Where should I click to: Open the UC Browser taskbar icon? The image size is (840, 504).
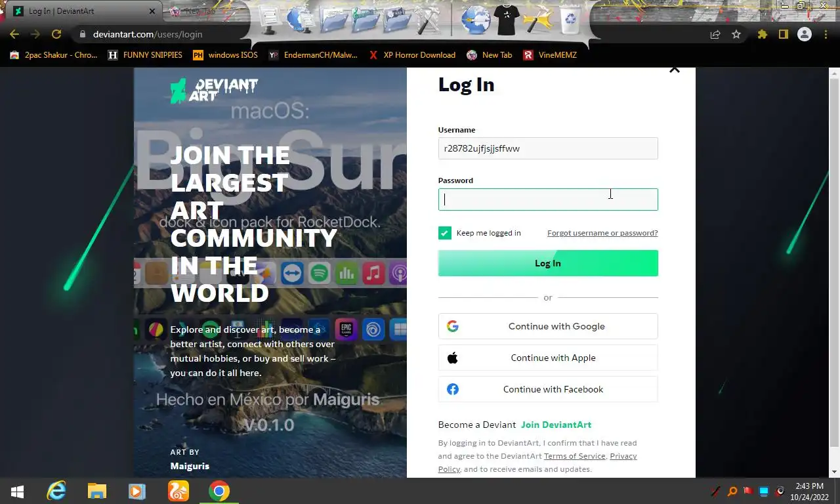pyautogui.click(x=178, y=491)
